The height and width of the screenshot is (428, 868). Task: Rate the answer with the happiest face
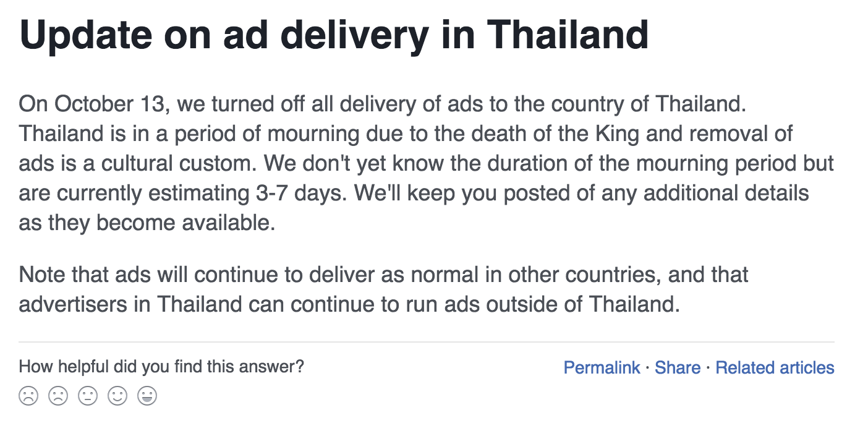[147, 395]
